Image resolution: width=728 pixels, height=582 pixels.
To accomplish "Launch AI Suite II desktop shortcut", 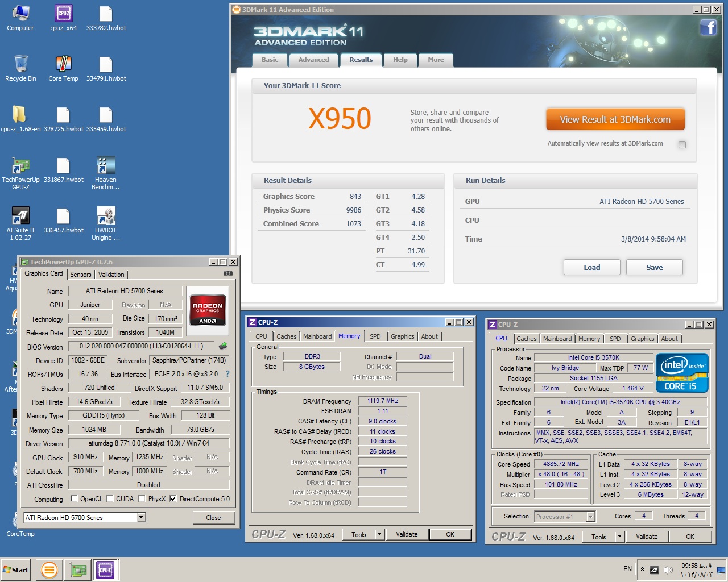I will point(20,223).
